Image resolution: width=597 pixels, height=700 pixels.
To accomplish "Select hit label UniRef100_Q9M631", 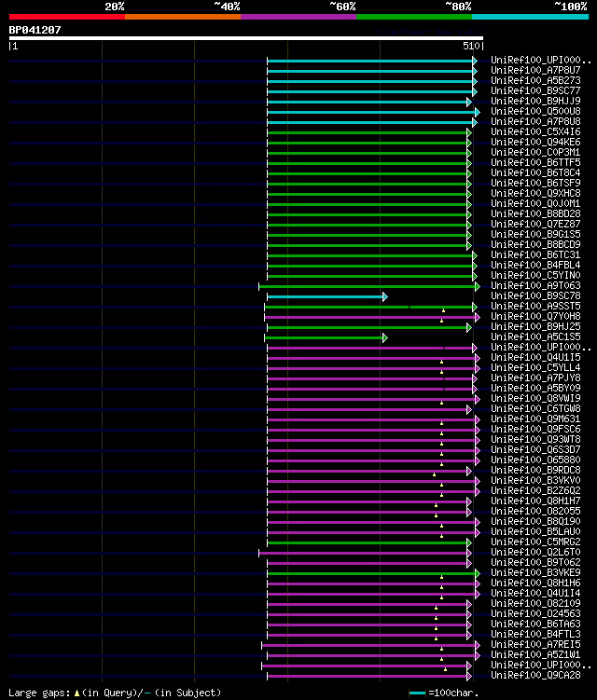I will point(535,419).
